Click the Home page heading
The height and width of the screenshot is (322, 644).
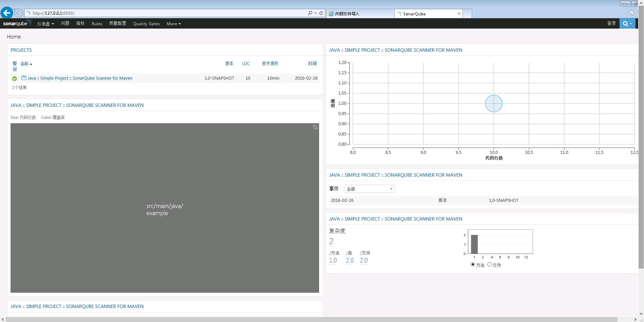[14, 37]
